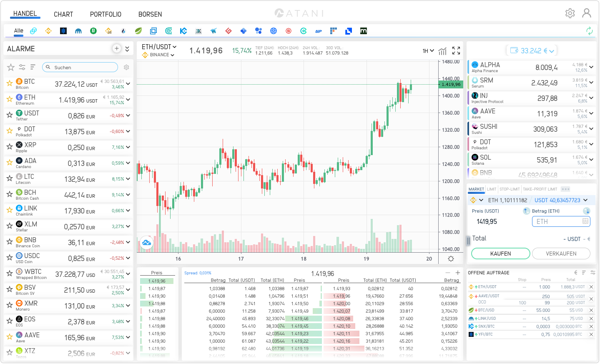
Task: Cancel the BTC/USD open order
Action: pos(591,310)
